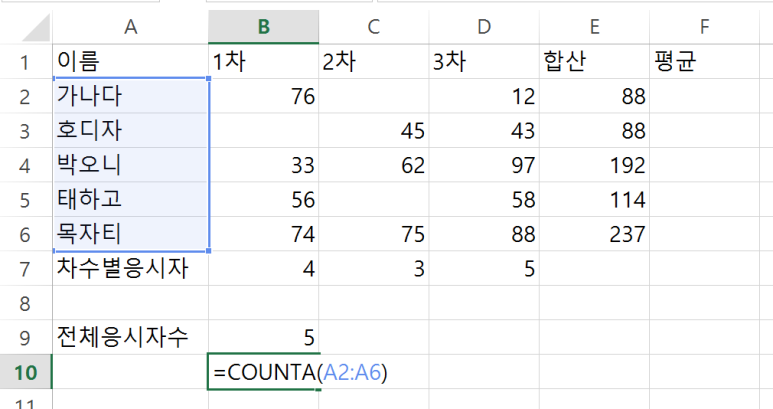773x409 pixels.
Task: Select the name cell 박오니
Action: coord(130,165)
